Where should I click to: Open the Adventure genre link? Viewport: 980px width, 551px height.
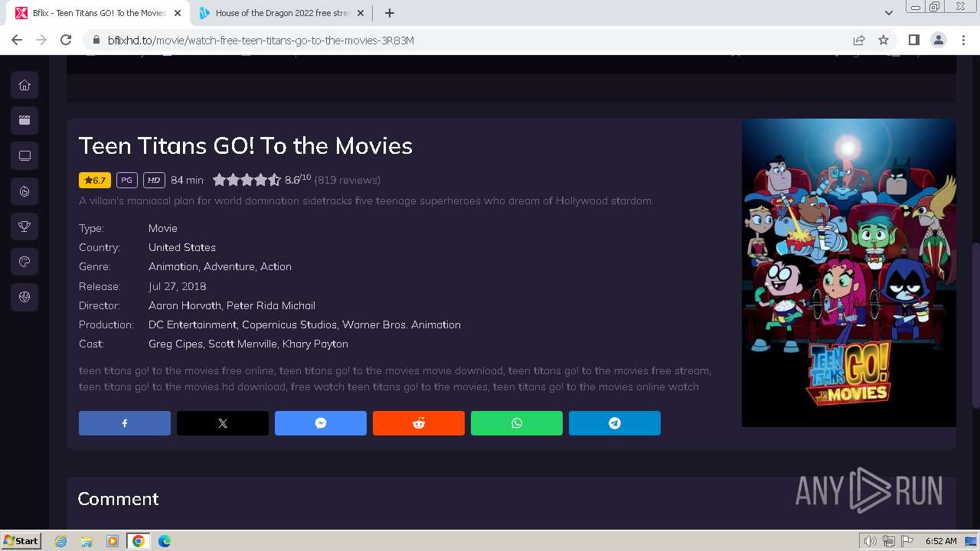pyautogui.click(x=229, y=266)
